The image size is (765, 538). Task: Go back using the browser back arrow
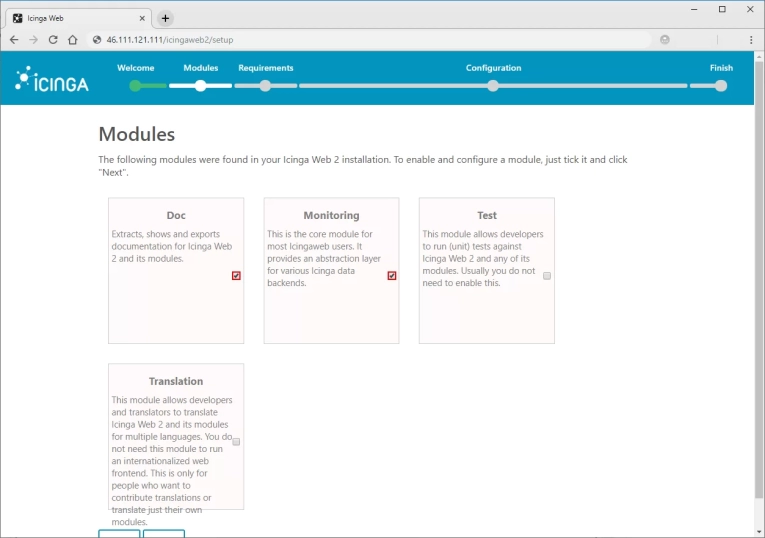click(14, 40)
